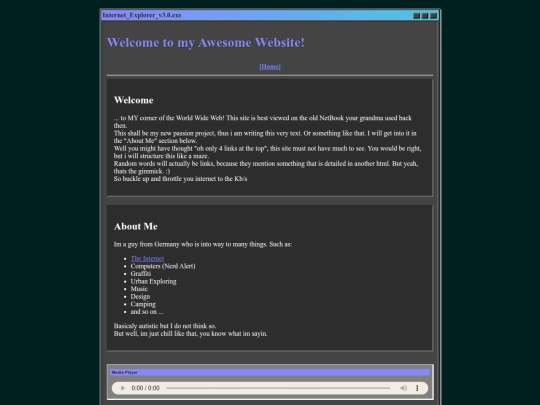Click the first title bar window button
This screenshot has width=540, height=405.
[416, 15]
